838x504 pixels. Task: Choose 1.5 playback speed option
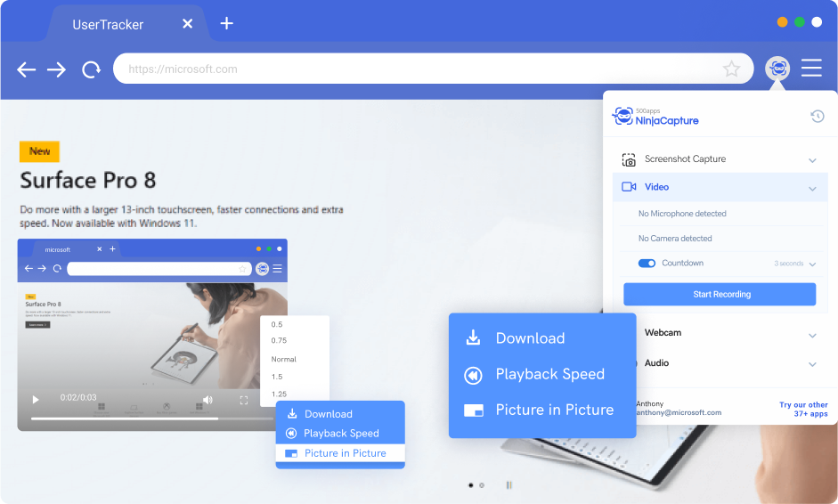tap(277, 377)
